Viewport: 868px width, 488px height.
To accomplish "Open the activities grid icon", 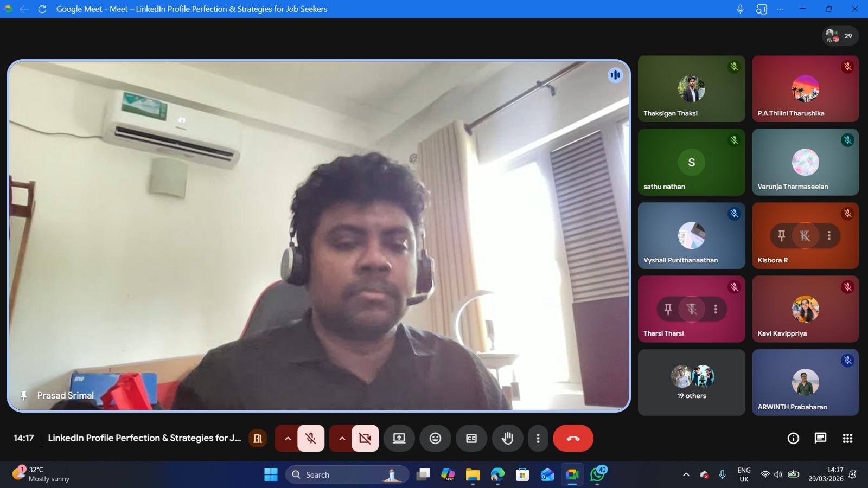I will tap(847, 438).
